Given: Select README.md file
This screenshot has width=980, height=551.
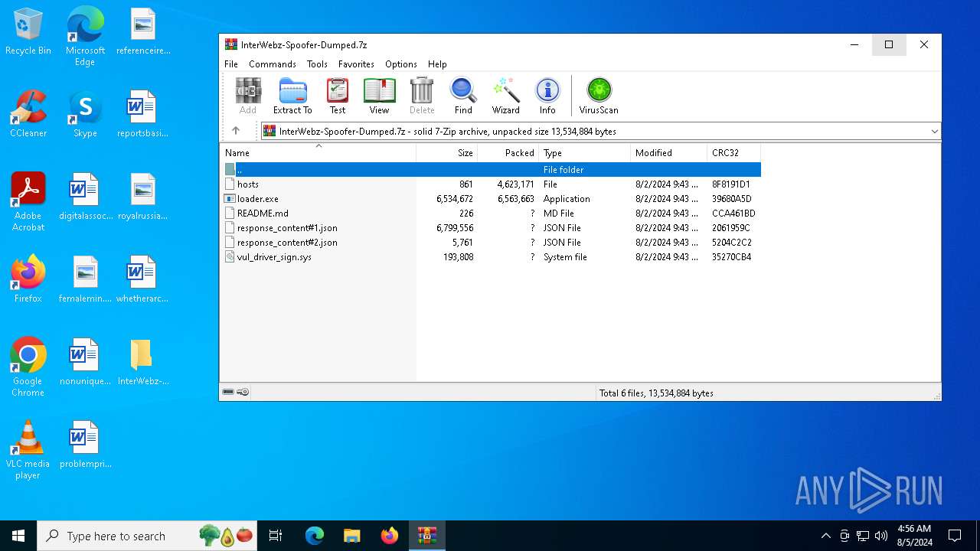Looking at the screenshot, I should point(491,213).
